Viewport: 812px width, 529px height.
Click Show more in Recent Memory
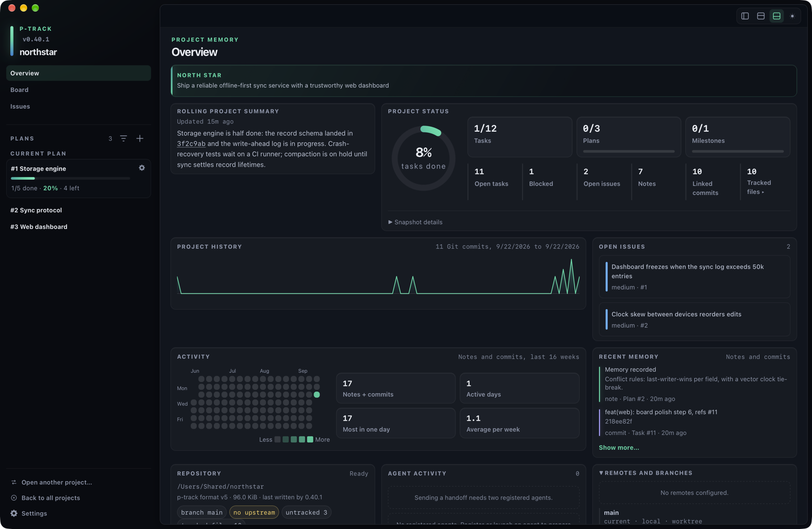point(618,448)
